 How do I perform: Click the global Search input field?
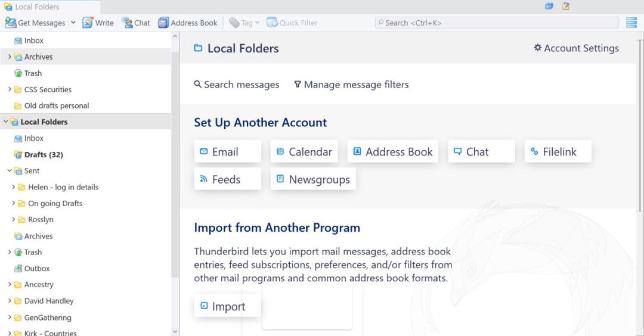[497, 23]
